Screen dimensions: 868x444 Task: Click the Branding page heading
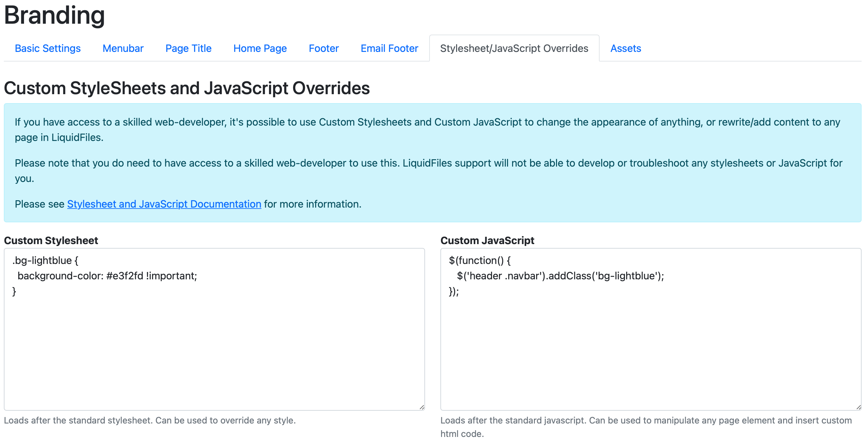point(54,15)
